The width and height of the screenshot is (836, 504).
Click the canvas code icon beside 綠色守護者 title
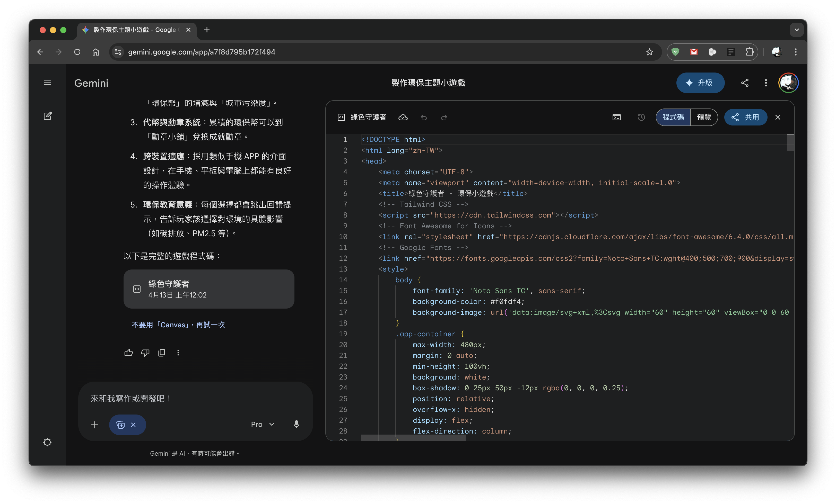tap(341, 117)
